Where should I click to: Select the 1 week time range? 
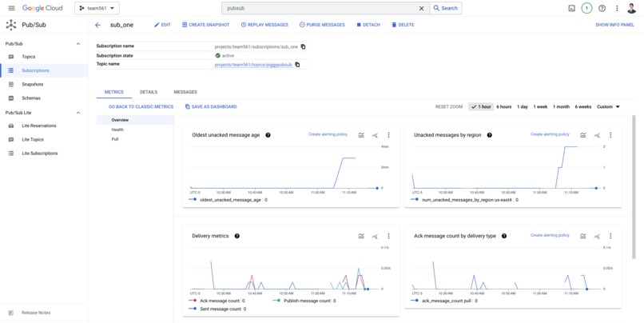click(540, 107)
